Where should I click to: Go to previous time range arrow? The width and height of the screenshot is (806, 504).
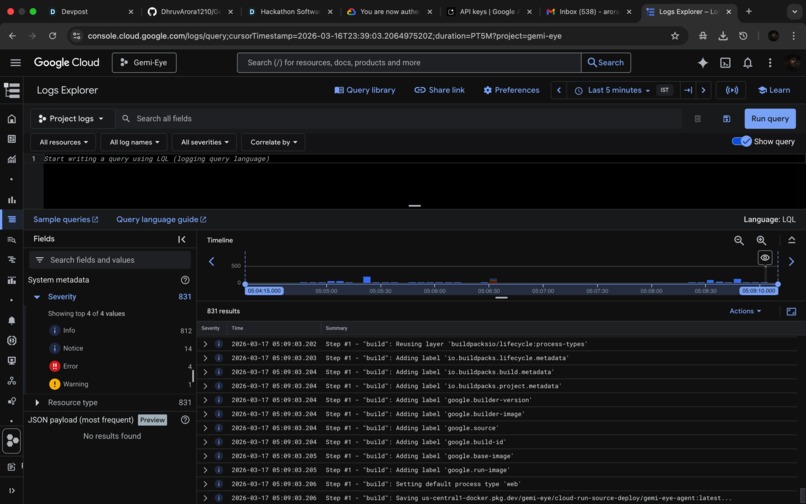point(559,90)
